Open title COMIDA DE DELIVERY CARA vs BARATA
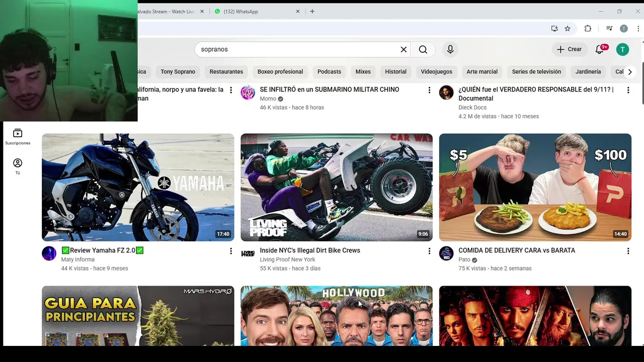Image resolution: width=644 pixels, height=362 pixels. click(x=517, y=250)
